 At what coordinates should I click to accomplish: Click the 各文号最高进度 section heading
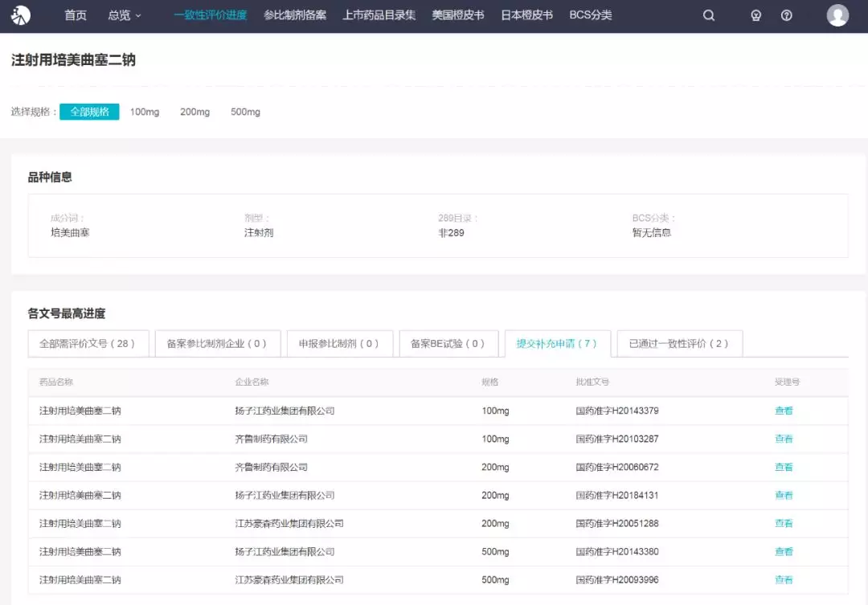coord(67,314)
